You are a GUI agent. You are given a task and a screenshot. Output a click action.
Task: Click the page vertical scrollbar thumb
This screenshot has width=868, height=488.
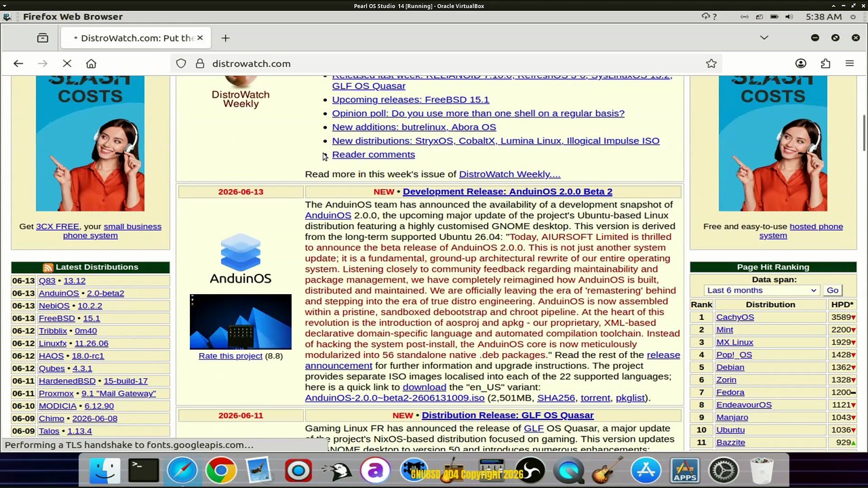click(x=863, y=134)
